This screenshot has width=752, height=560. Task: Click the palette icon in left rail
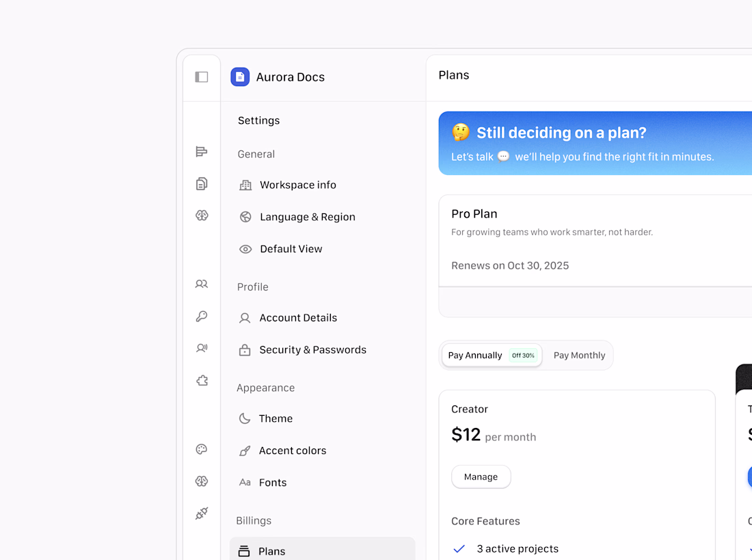coord(202,449)
